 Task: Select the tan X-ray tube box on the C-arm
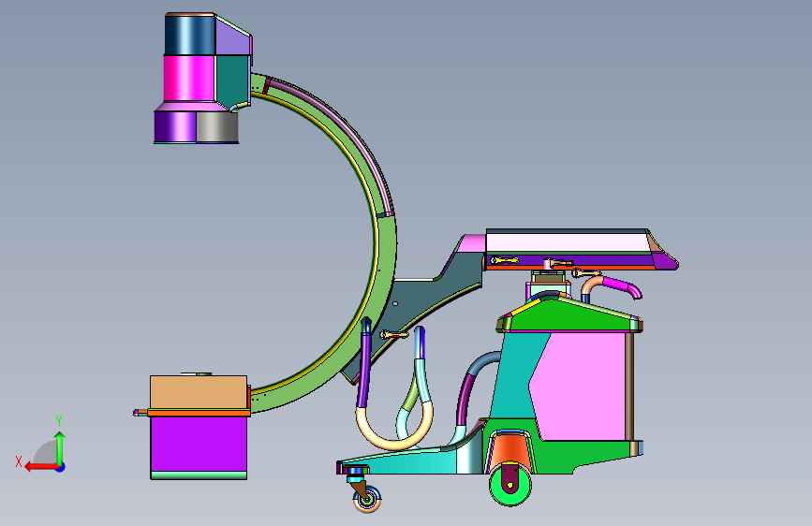199,392
